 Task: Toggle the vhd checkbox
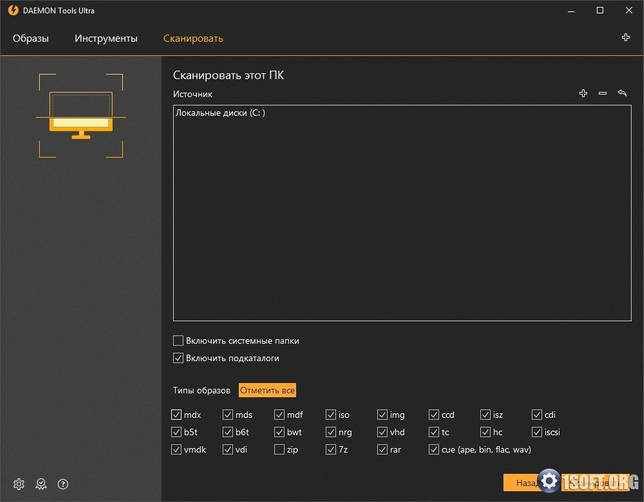pyautogui.click(x=382, y=432)
